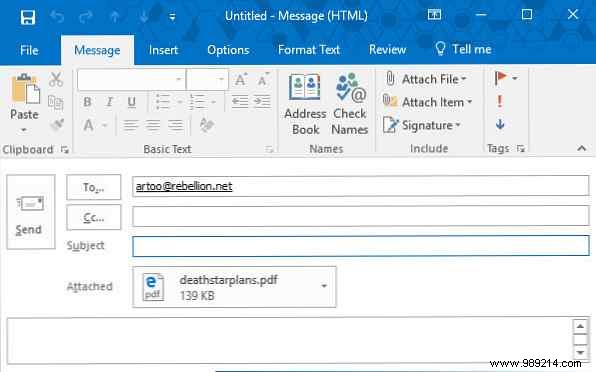Select the deathstarplans.pdf attachment
The width and height of the screenshot is (596, 372).
234,287
